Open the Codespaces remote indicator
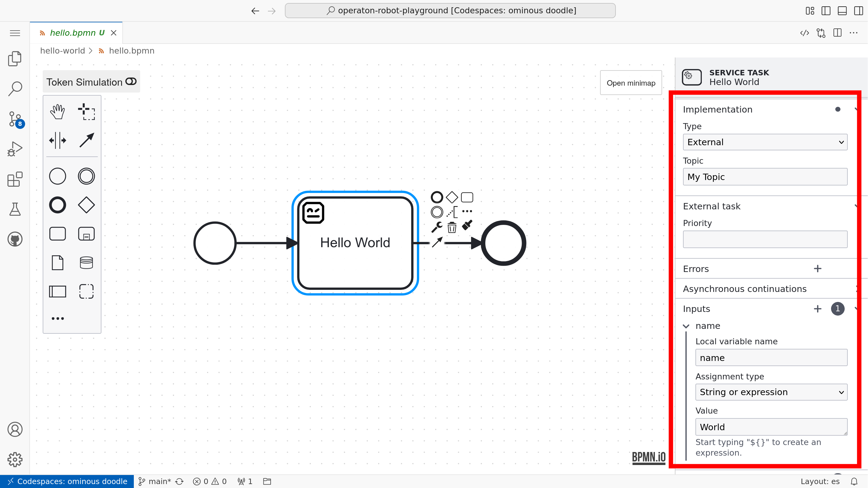The width and height of the screenshot is (868, 488). coord(67,481)
